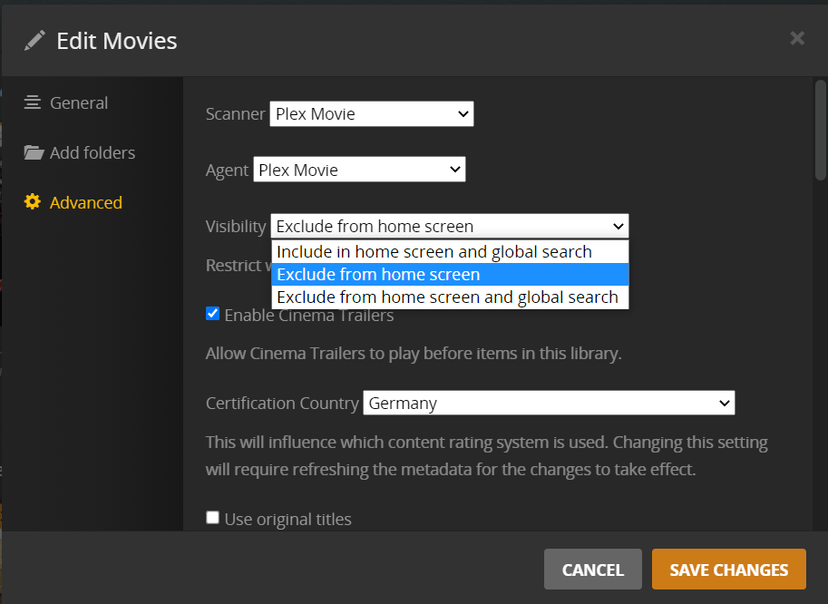Close the Edit Movies dialog

797,38
